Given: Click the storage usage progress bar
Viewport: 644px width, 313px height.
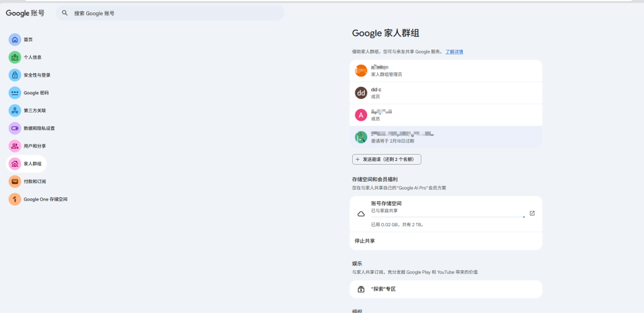Looking at the screenshot, I should pyautogui.click(x=448, y=217).
